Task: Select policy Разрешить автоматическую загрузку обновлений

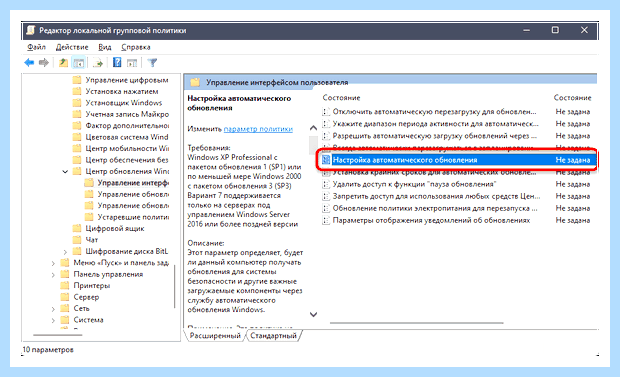Action: point(435,136)
